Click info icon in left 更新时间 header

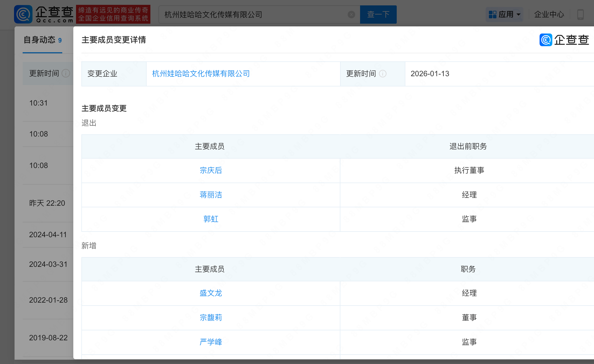point(66,73)
